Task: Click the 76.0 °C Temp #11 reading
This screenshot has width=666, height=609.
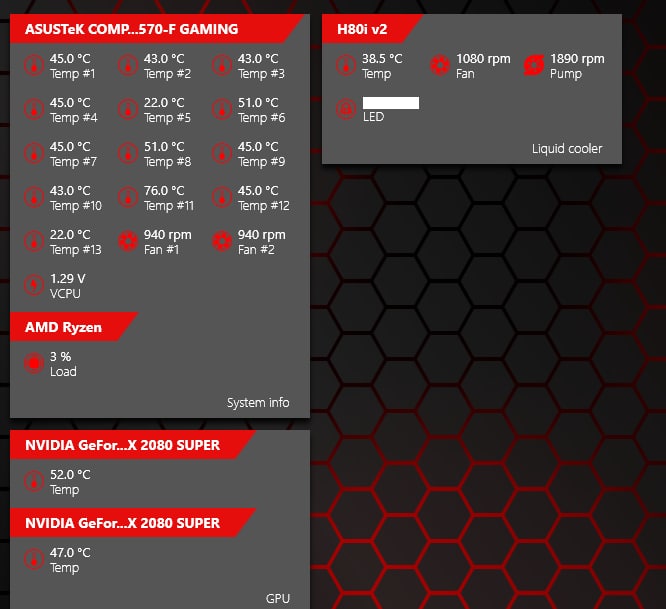Action: (x=164, y=190)
